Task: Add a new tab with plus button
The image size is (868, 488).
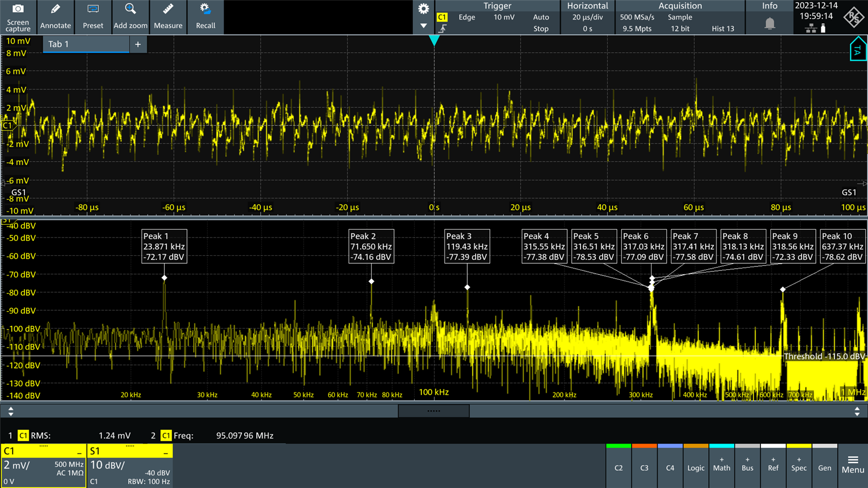Action: 138,44
